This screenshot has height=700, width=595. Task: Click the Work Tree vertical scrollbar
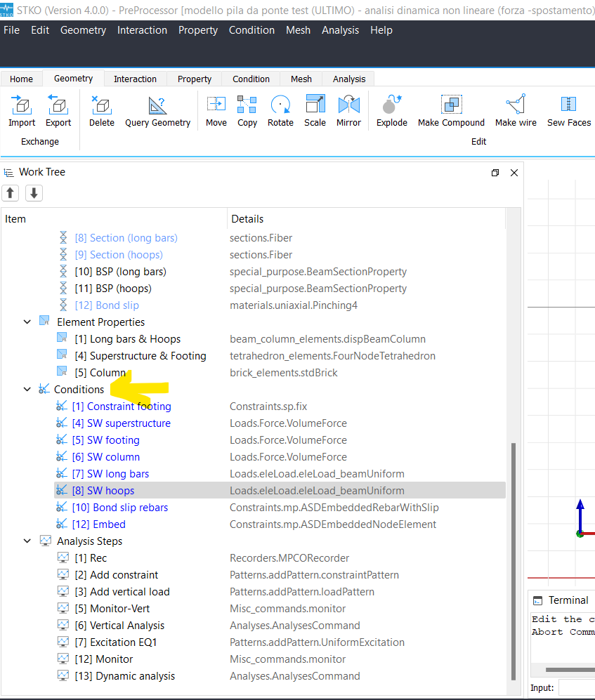[x=514, y=560]
